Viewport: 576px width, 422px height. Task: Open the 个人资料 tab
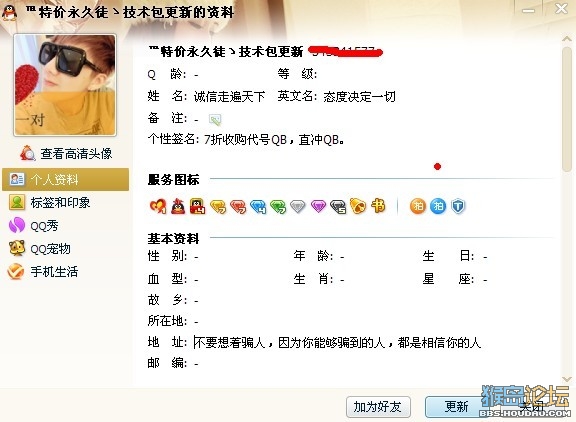65,179
